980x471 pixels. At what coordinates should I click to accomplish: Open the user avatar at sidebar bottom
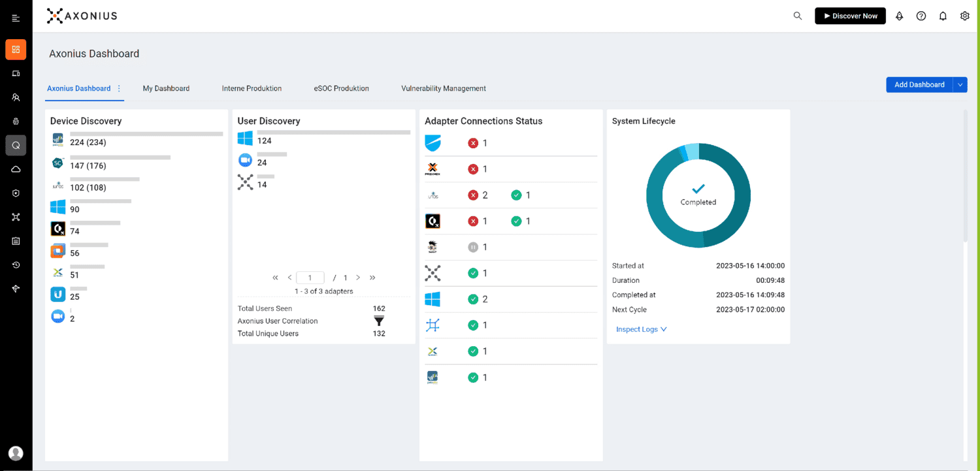tap(16, 453)
